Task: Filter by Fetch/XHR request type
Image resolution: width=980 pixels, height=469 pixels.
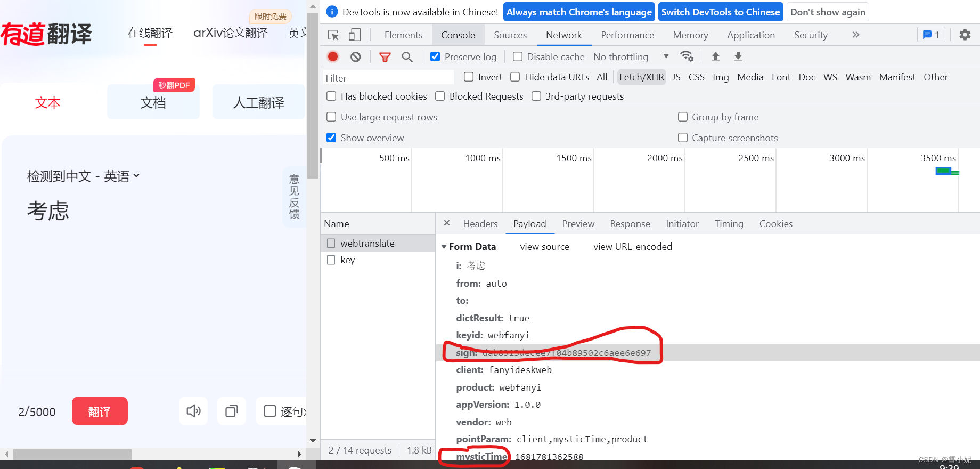Action: tap(642, 77)
